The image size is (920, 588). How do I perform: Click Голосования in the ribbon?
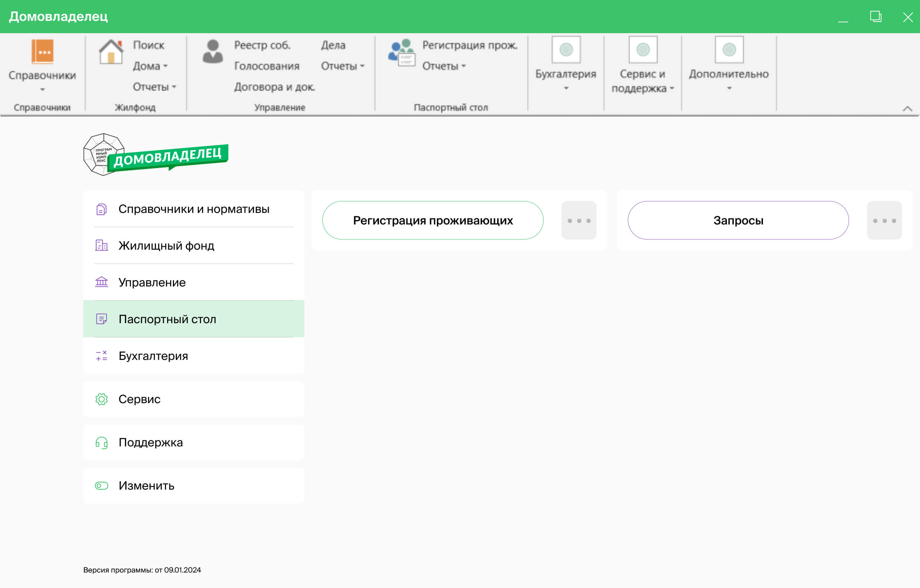point(267,66)
